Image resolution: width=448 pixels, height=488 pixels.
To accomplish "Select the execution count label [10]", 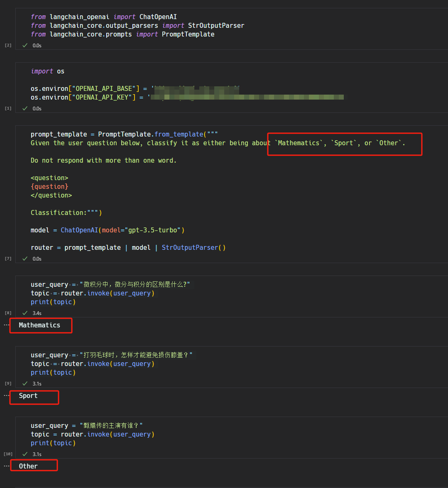I will (8, 454).
